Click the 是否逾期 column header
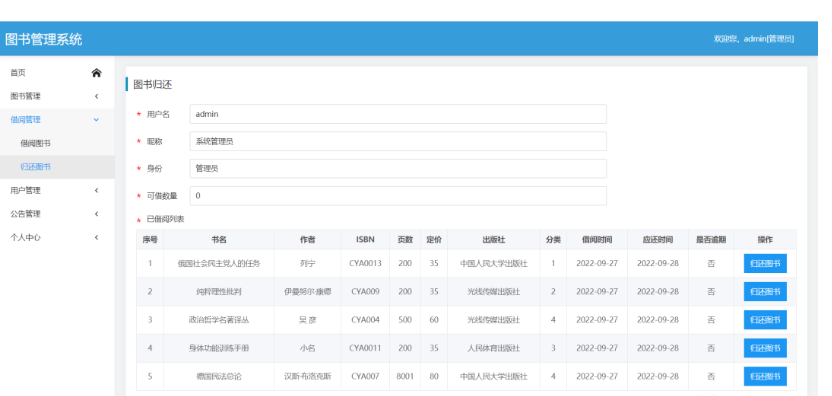 tap(711, 240)
